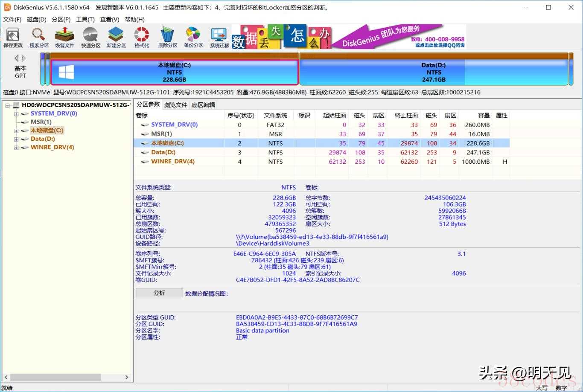Image resolution: width=583 pixels, height=392 pixels.
Task: Collapse the HD0 disk node in the tree
Action: 7,105
